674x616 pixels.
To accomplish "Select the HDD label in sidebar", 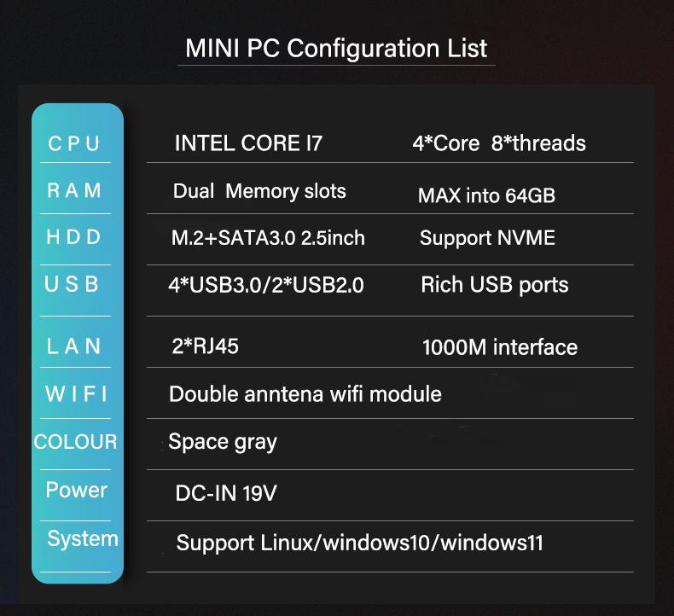I will tap(74, 237).
